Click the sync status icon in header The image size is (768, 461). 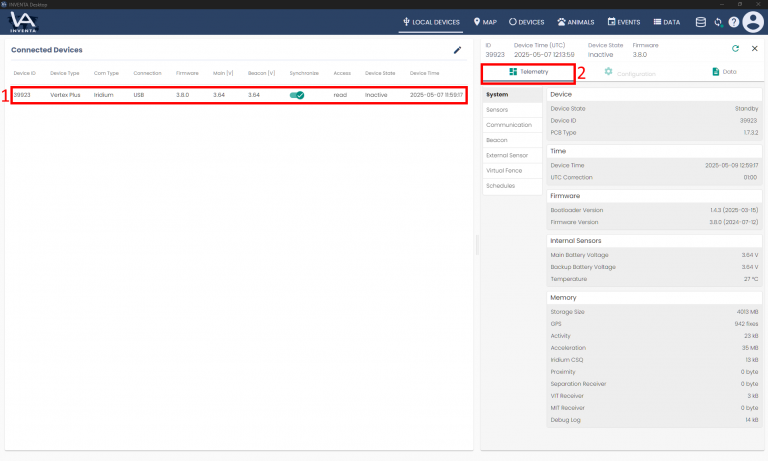pos(717,21)
